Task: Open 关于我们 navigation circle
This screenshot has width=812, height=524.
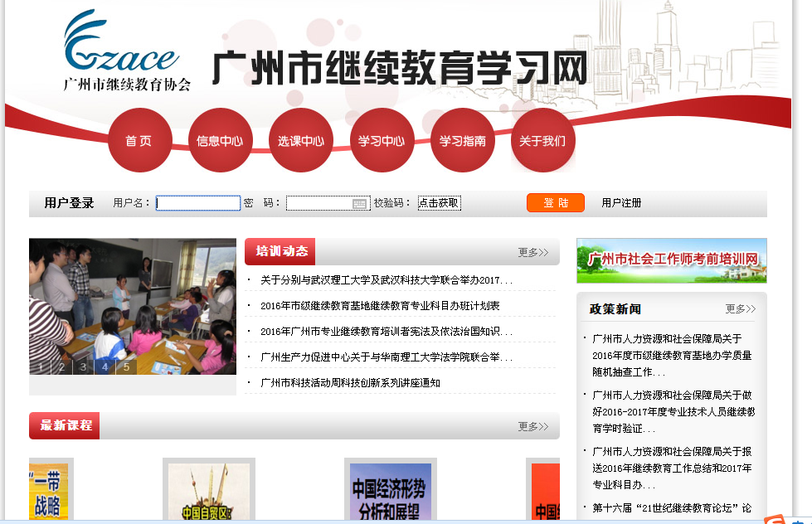Action: point(542,141)
